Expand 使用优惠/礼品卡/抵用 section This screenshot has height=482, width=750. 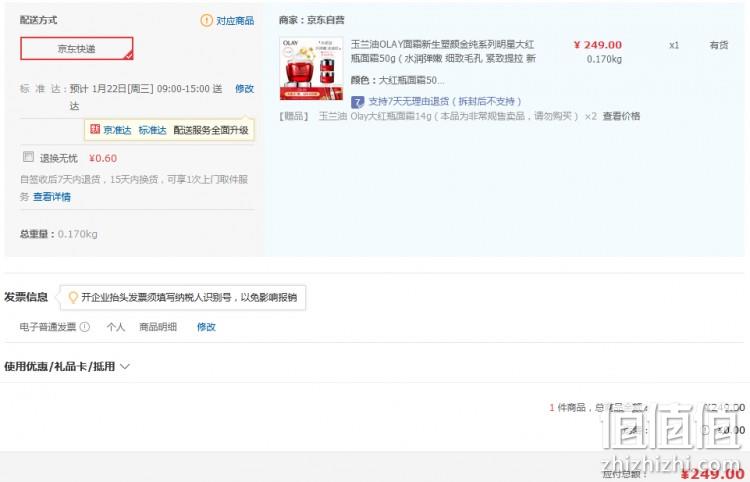tap(67, 367)
